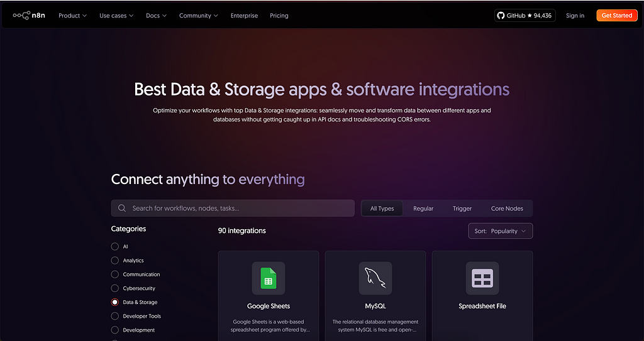Switch to the All Types tab

click(x=382, y=208)
